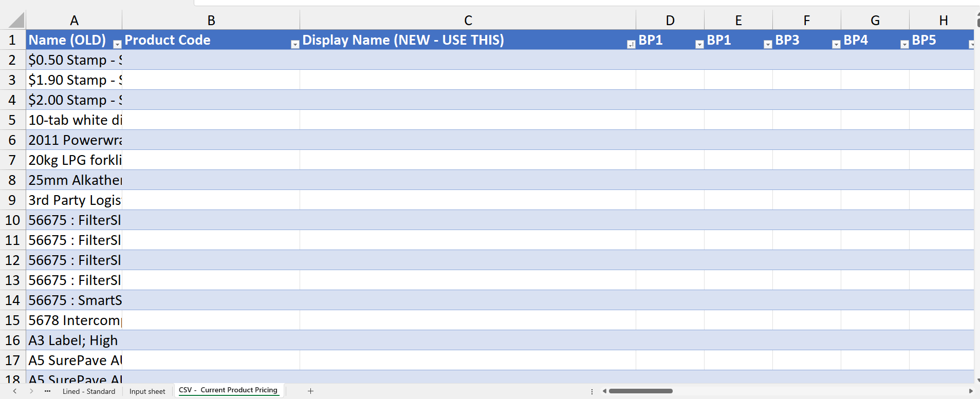Click the tab bar splitter dots

592,391
